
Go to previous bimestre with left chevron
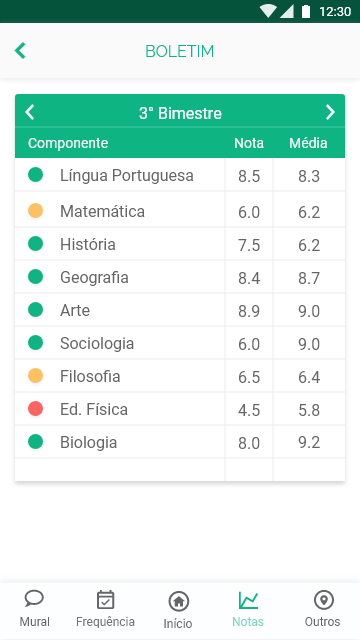[x=29, y=112]
